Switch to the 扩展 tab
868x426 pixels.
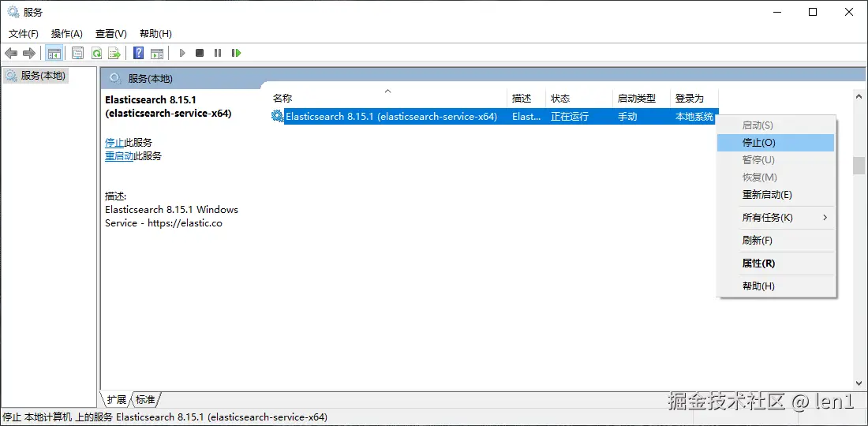point(117,399)
